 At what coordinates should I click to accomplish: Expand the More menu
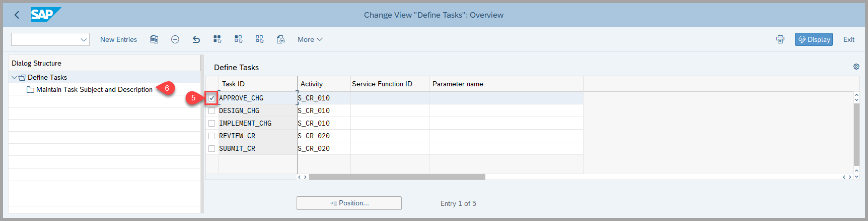(310, 39)
